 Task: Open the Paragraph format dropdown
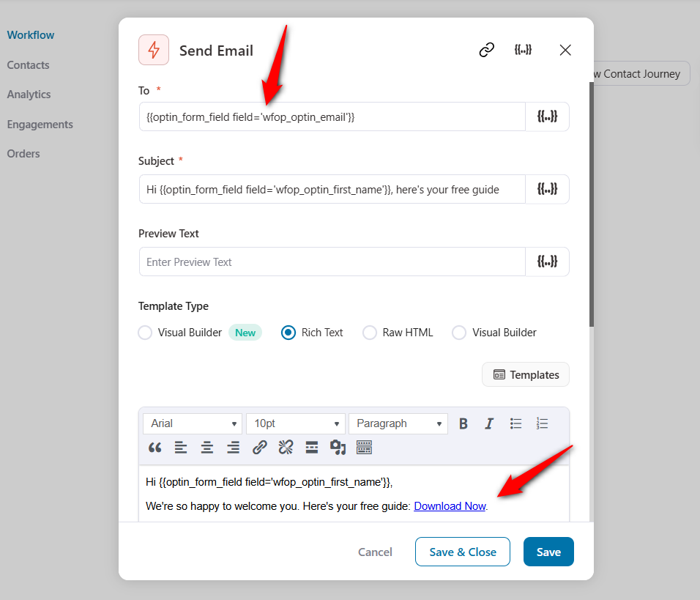[x=398, y=423]
